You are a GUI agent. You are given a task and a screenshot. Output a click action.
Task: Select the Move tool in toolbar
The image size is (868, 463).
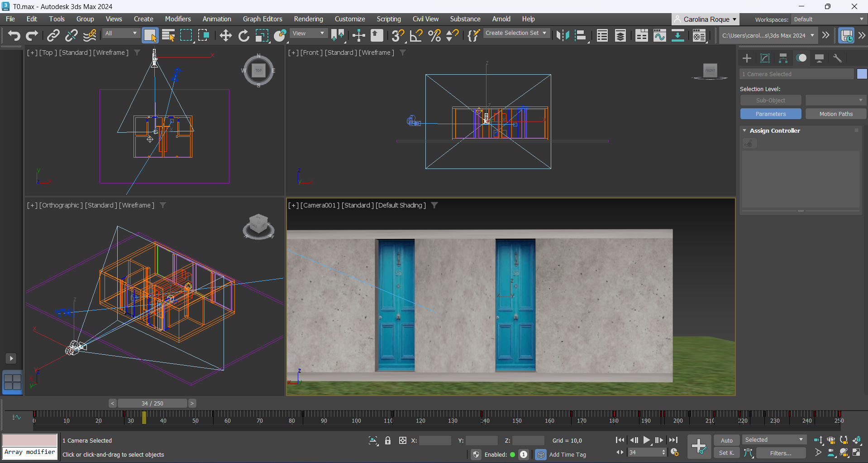[x=225, y=35]
